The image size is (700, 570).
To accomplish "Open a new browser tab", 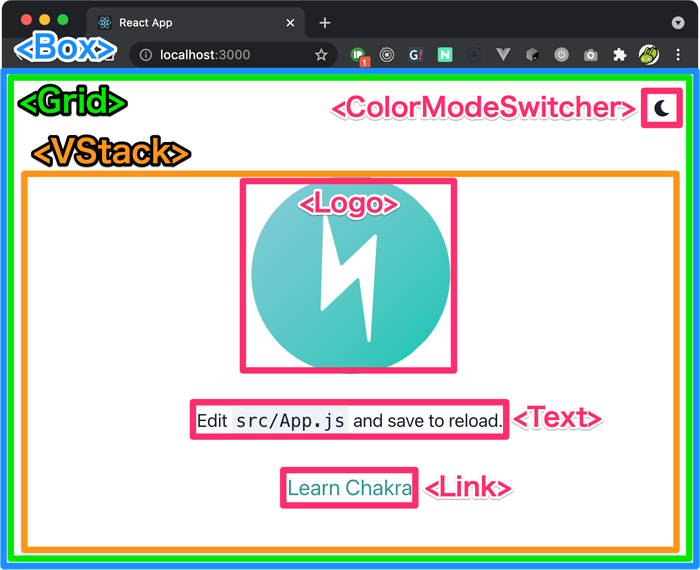I will 325,23.
